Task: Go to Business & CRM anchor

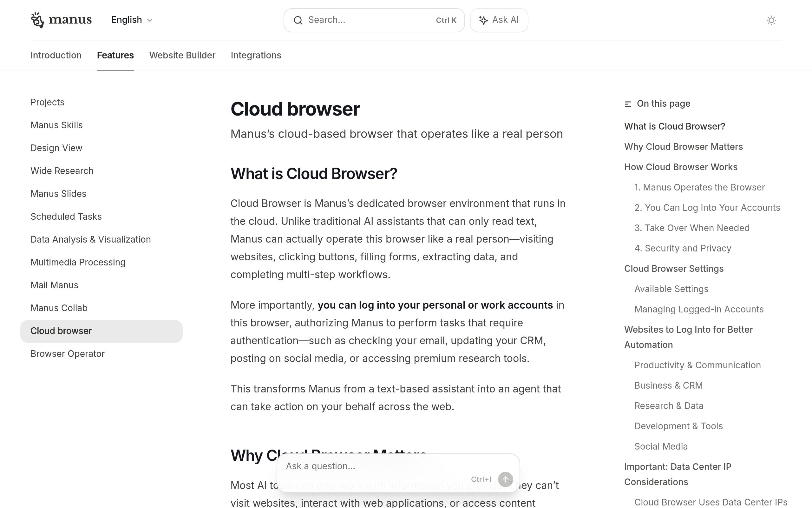Action: pyautogui.click(x=668, y=385)
